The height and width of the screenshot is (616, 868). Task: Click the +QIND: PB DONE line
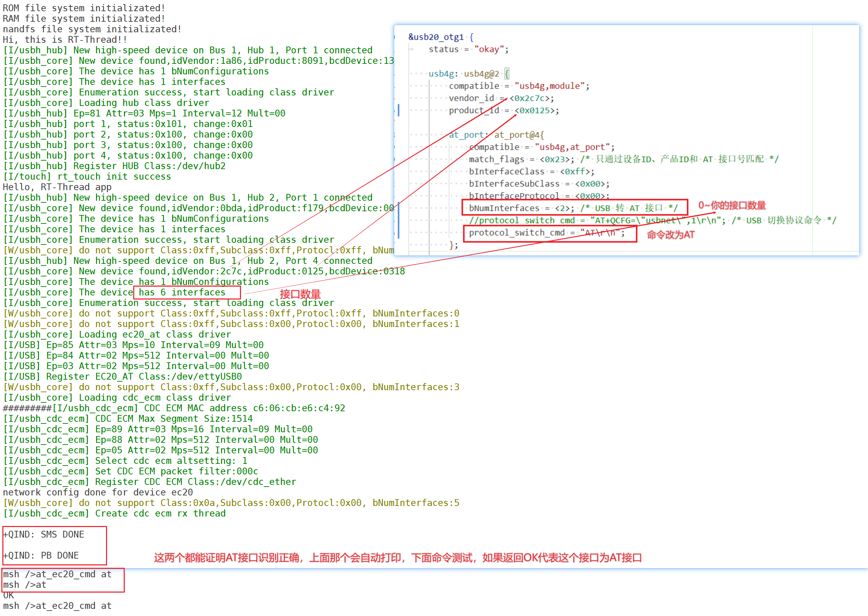click(x=41, y=555)
